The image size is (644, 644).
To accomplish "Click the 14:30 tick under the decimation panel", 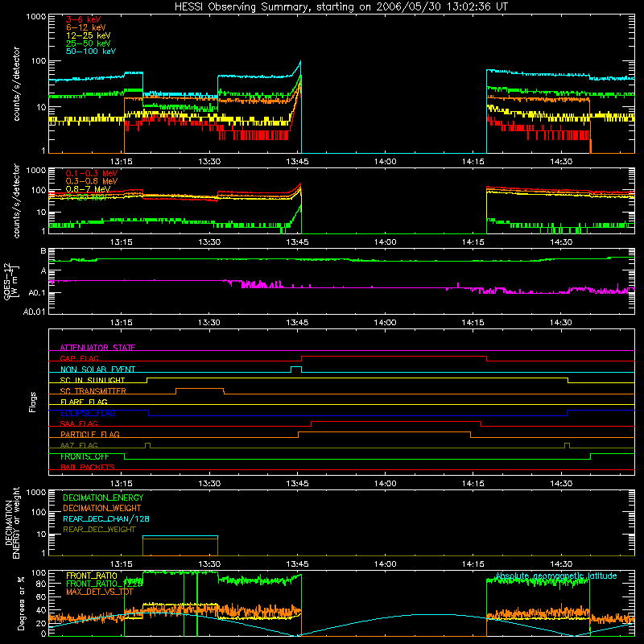I will coord(561,564).
